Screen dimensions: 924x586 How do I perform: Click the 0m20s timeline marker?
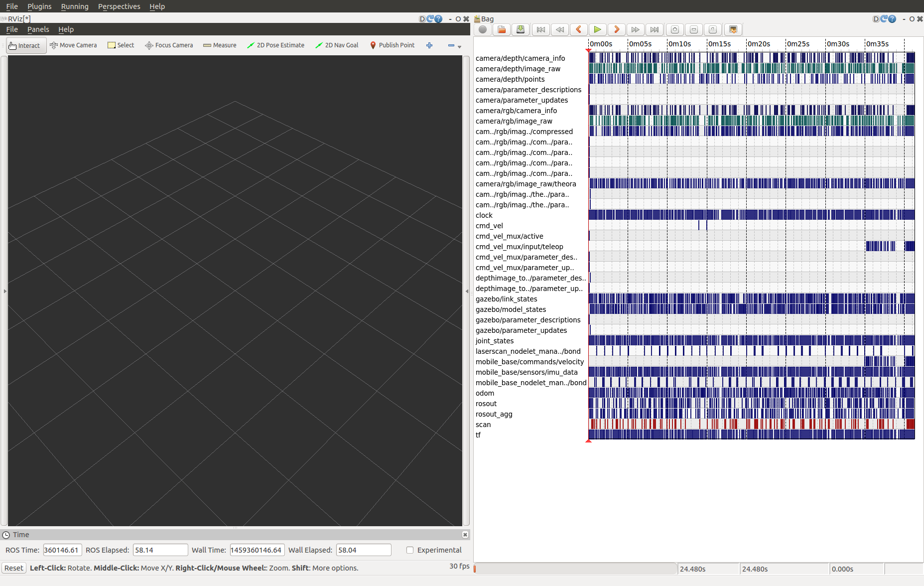tap(759, 44)
